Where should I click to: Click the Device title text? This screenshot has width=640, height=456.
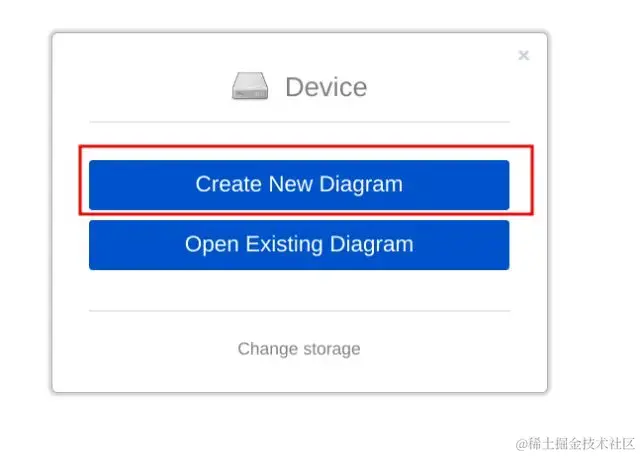(325, 87)
